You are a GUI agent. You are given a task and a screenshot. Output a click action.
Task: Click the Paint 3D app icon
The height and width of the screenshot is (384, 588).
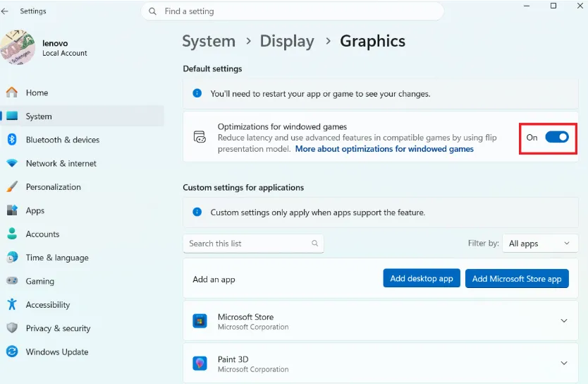[x=200, y=364]
